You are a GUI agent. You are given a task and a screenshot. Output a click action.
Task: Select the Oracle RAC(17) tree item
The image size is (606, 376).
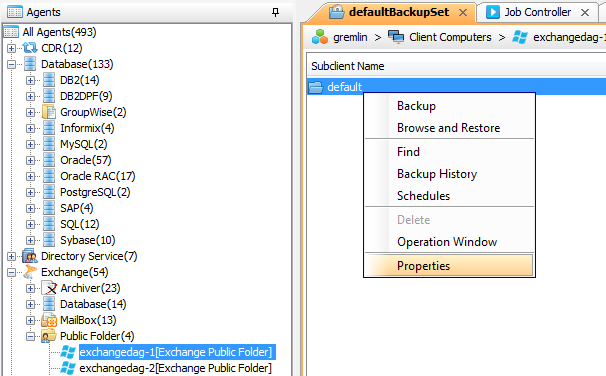[x=98, y=176]
